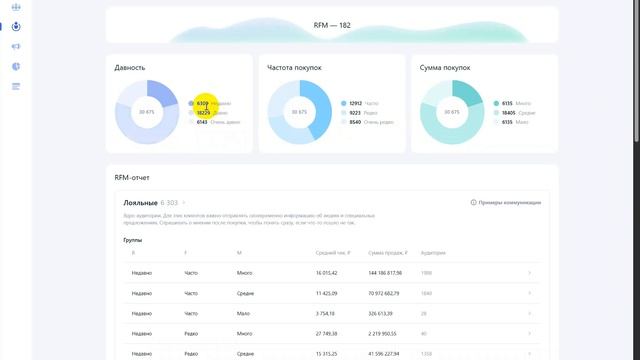Click the Много legend dot in Сумма покупок
The width and height of the screenshot is (640, 360).
(496, 104)
